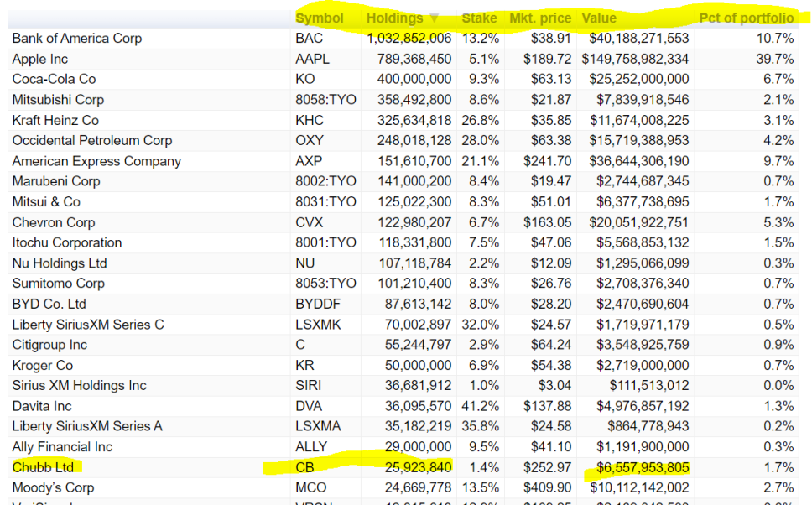Select holdings value 1,032,852,006
The height and width of the screenshot is (505, 812).
(x=409, y=39)
